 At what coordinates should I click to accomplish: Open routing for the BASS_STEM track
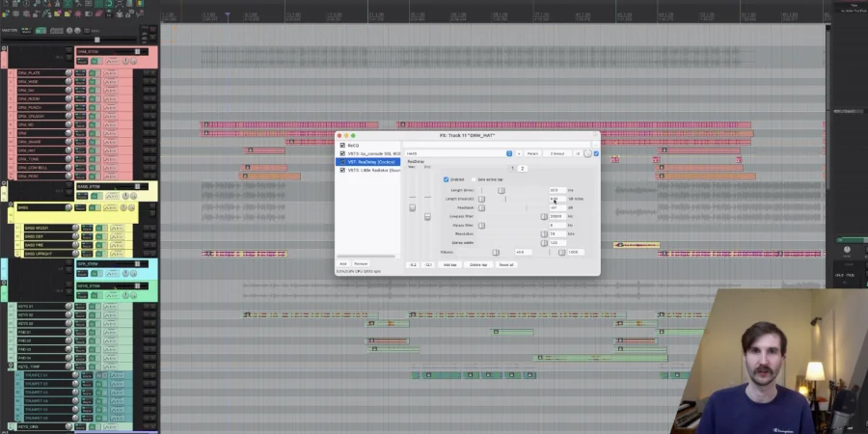(82, 196)
